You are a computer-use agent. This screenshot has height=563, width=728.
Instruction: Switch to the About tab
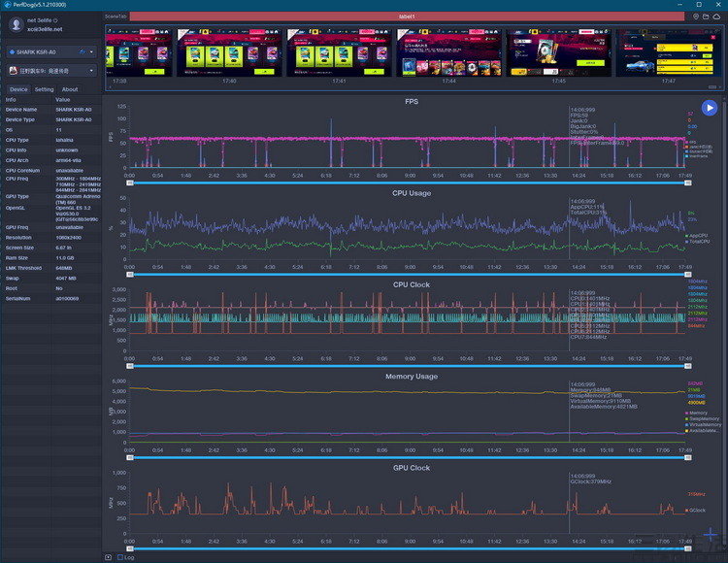[70, 89]
